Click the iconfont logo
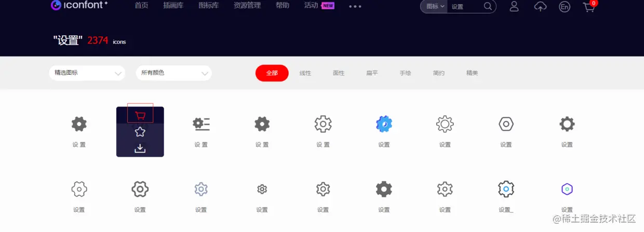This screenshot has width=644, height=232. click(x=79, y=5)
